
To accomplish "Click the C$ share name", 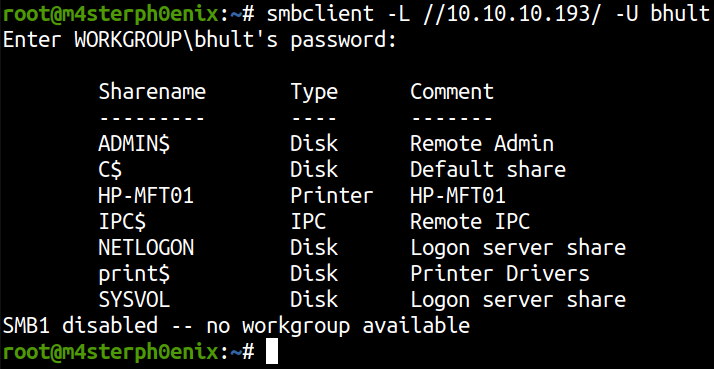I will pyautogui.click(x=110, y=170).
